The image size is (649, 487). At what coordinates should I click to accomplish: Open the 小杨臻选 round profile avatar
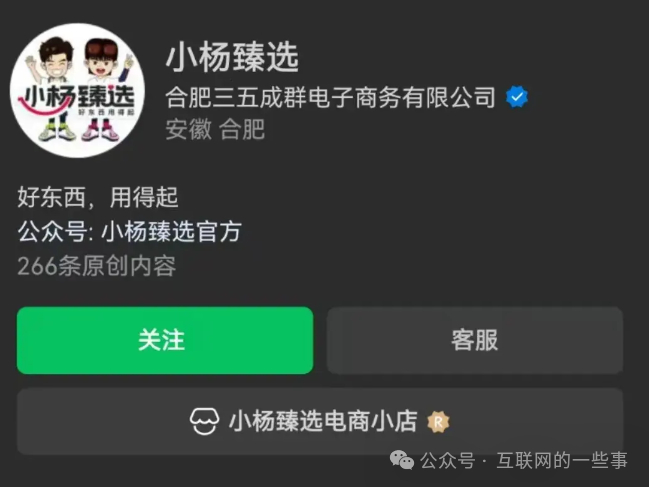click(78, 90)
